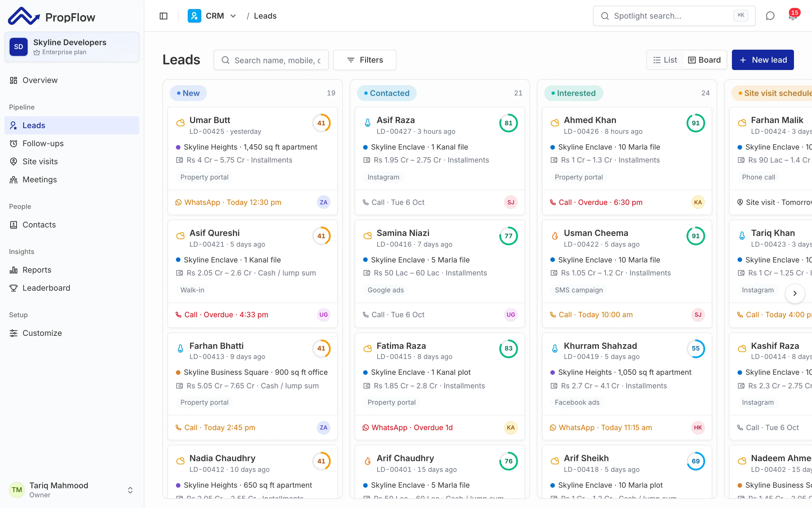Click Usman Cheema's hot flame icon

pos(555,236)
